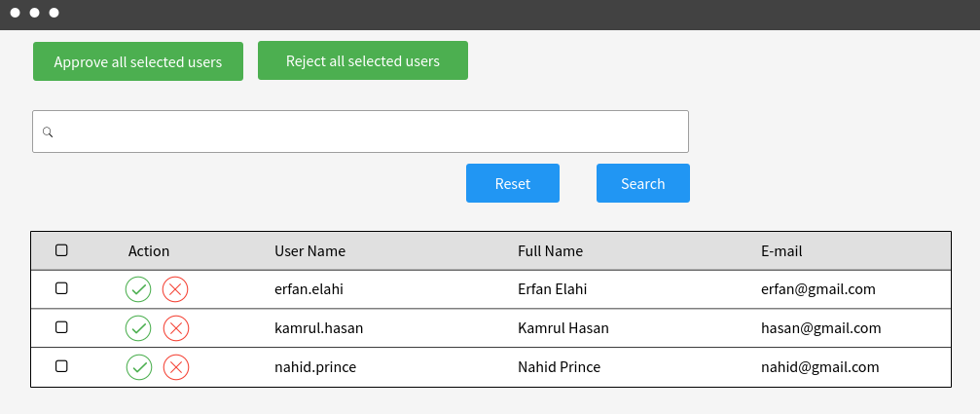Hit the blue Reset button

(x=513, y=183)
